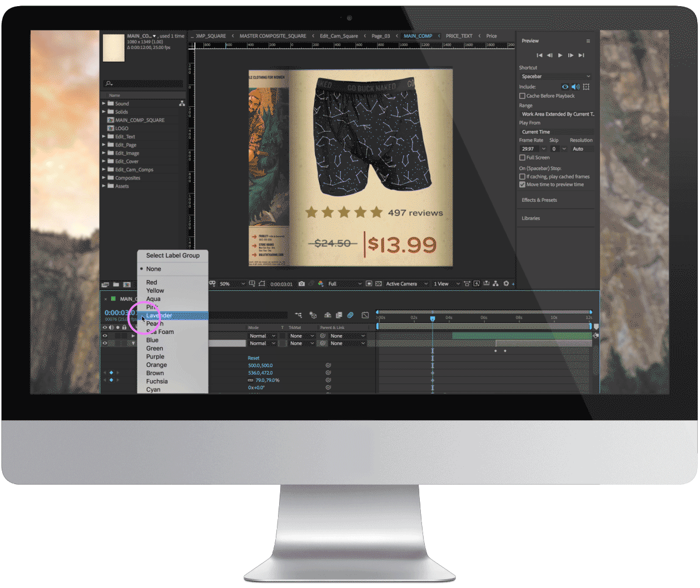Open the Skip value dropdown
This screenshot has width=700, height=588.
coord(558,149)
